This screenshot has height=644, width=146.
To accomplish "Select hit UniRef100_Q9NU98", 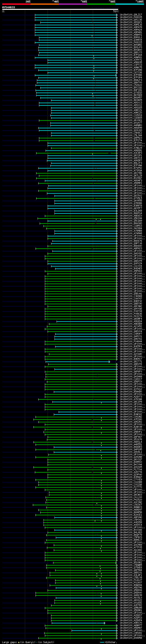I will pos(131,608).
